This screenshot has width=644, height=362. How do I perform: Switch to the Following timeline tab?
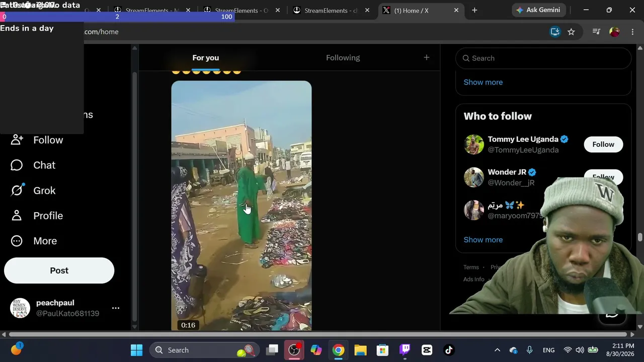pyautogui.click(x=343, y=58)
